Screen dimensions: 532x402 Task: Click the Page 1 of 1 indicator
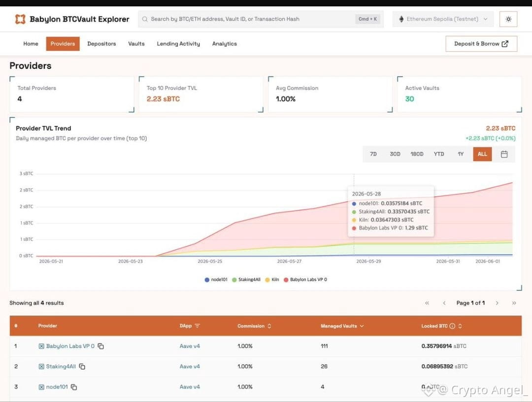click(x=470, y=303)
